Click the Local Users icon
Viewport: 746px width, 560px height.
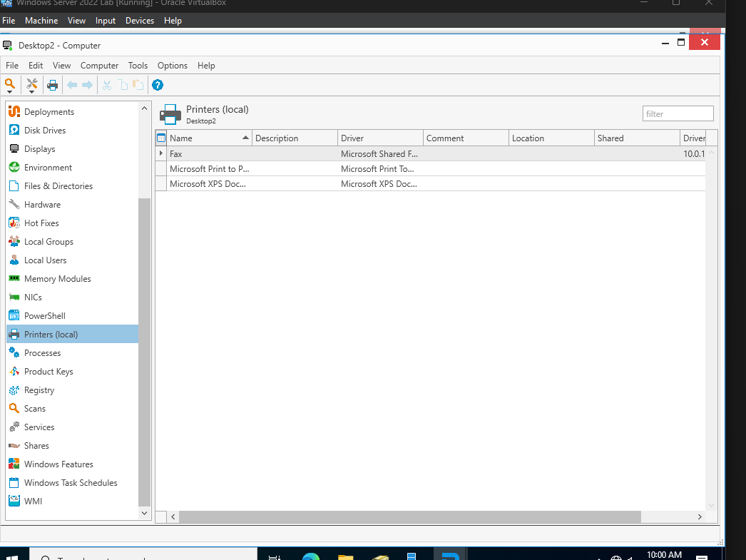pyautogui.click(x=14, y=260)
